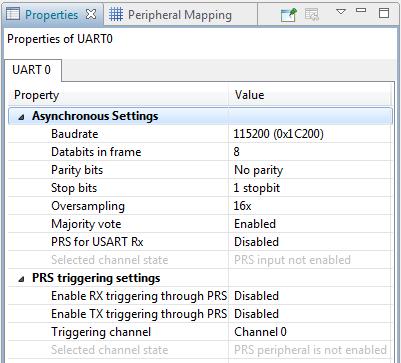Collapse the PRS triggering settings group
Screen dimensions: 401x363
[x=21, y=279]
